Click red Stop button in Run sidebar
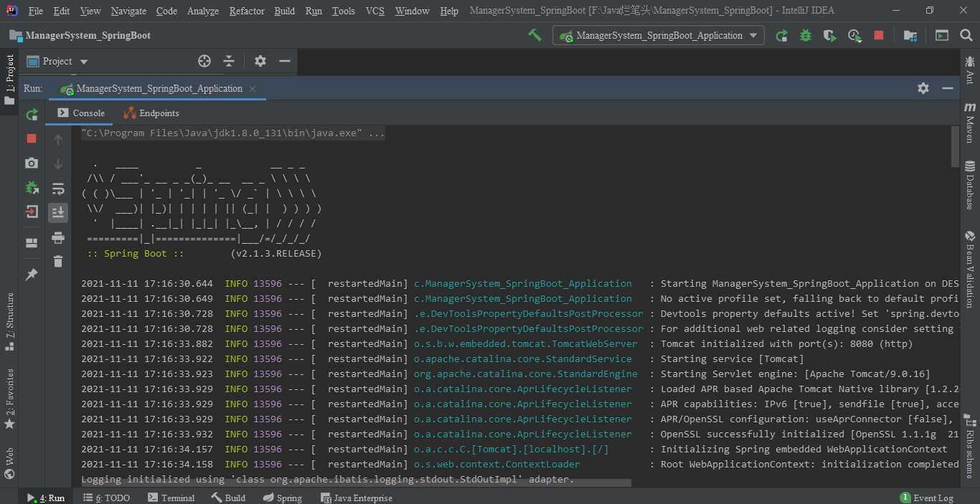The image size is (980, 504). coord(32,138)
